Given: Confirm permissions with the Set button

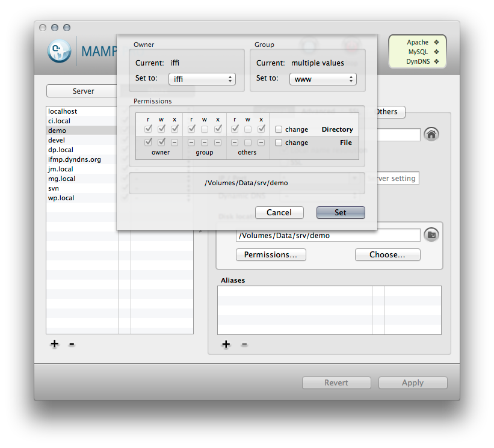Looking at the screenshot, I should click(x=341, y=212).
